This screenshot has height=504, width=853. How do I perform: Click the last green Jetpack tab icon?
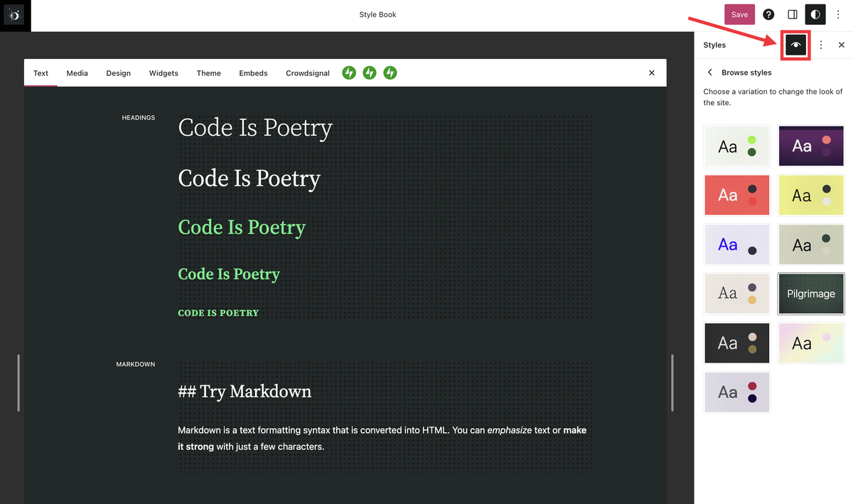click(390, 73)
